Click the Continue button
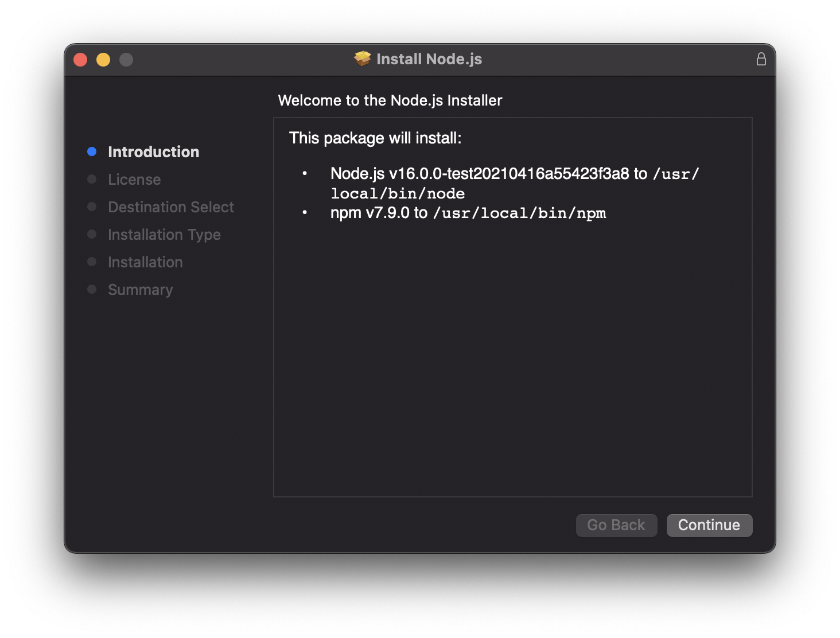Image resolution: width=840 pixels, height=638 pixels. (x=709, y=525)
